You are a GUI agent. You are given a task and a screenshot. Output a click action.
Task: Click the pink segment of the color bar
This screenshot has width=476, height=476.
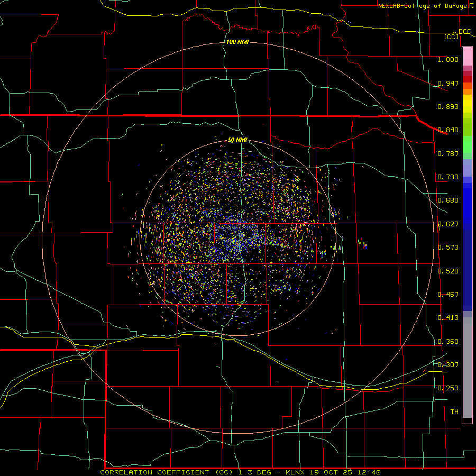467,57
